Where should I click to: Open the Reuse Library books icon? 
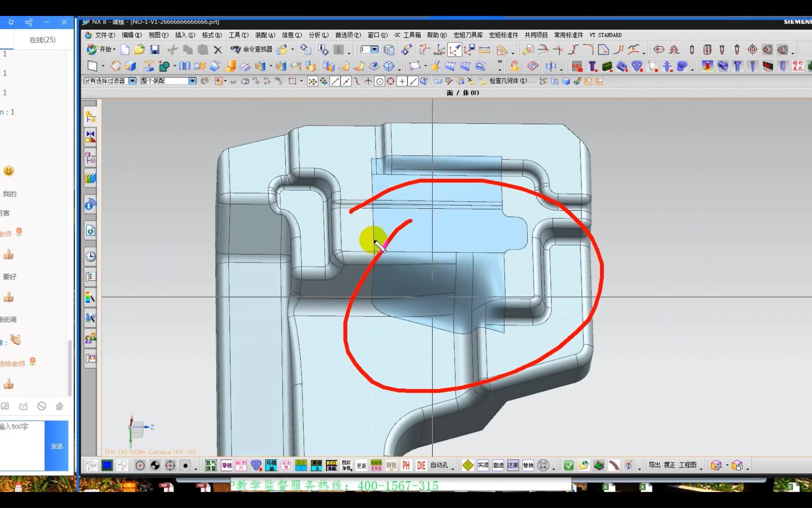(90, 178)
